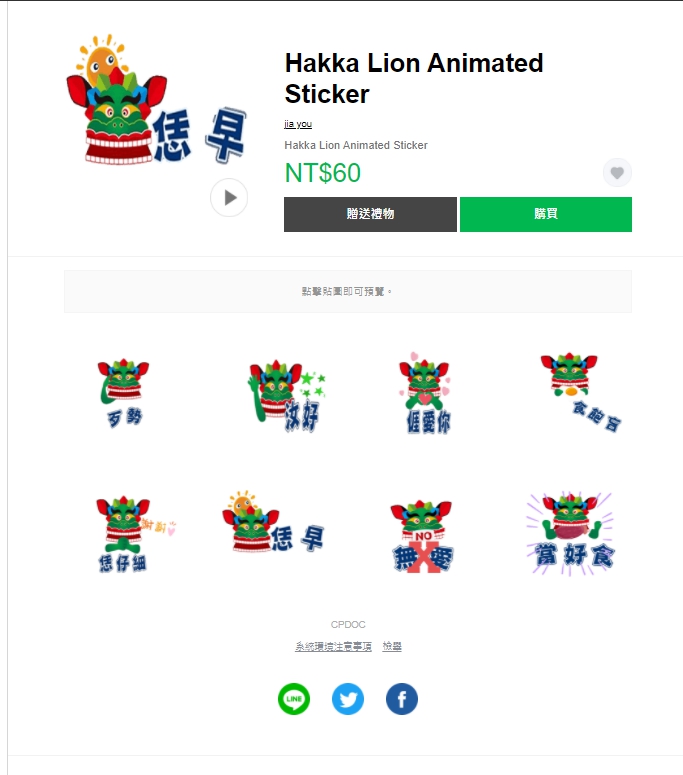Image resolution: width=683 pixels, height=775 pixels.
Task: Open the 系統環境注意事項 link
Action: 333,646
